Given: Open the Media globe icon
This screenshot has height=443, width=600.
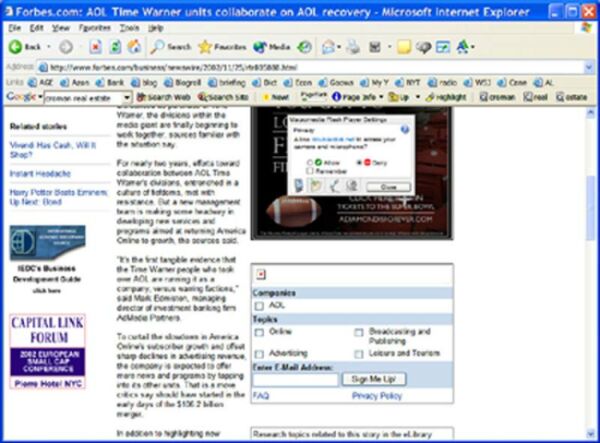Looking at the screenshot, I should [260, 47].
